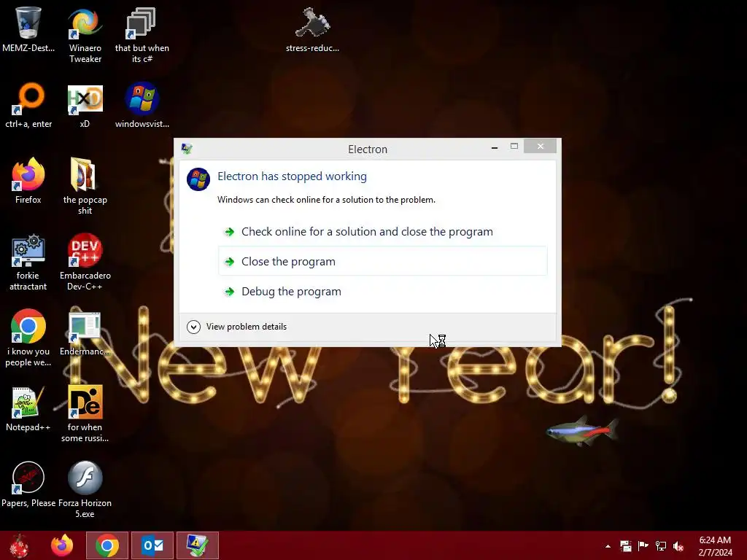
Task: Minimize the Electron dialog window
Action: click(x=495, y=147)
